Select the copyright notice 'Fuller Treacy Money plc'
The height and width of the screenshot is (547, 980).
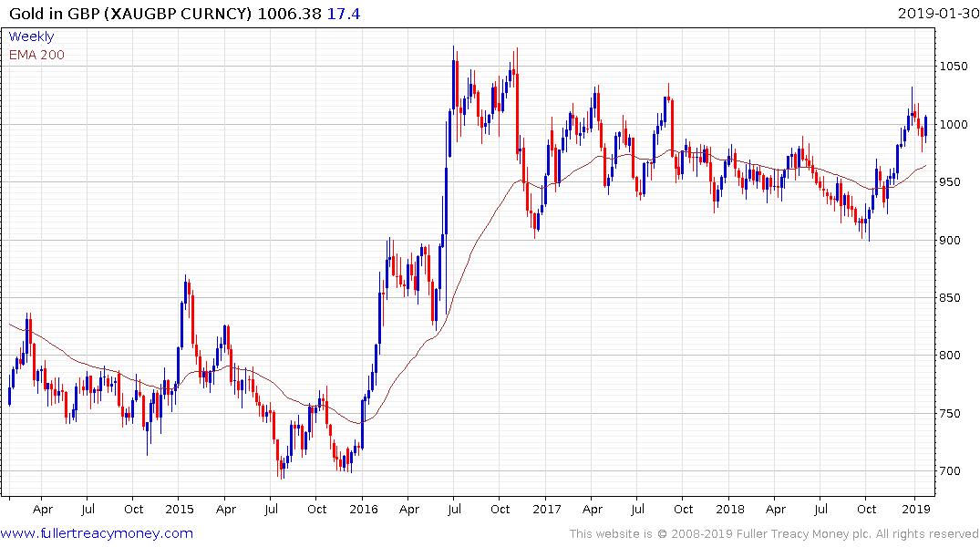point(804,534)
